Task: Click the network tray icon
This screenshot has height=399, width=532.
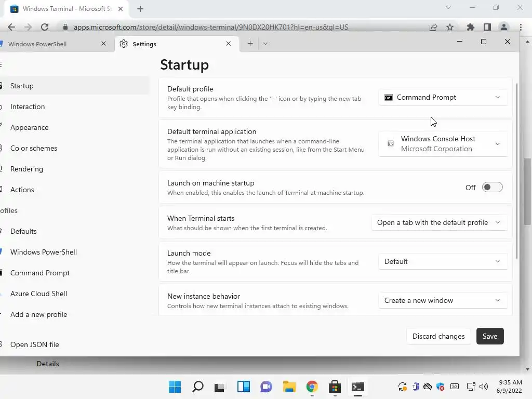Action: pos(471,387)
